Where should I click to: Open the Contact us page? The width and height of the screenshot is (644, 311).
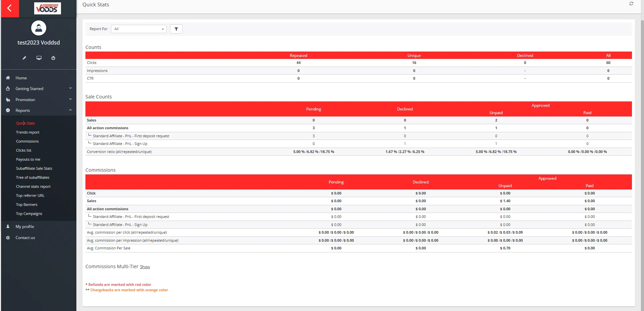[x=25, y=238]
